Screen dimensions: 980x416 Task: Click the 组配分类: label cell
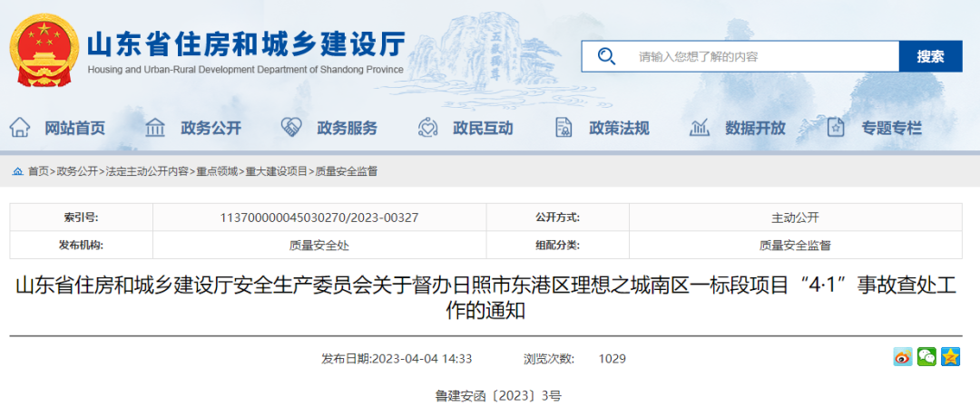[557, 245]
